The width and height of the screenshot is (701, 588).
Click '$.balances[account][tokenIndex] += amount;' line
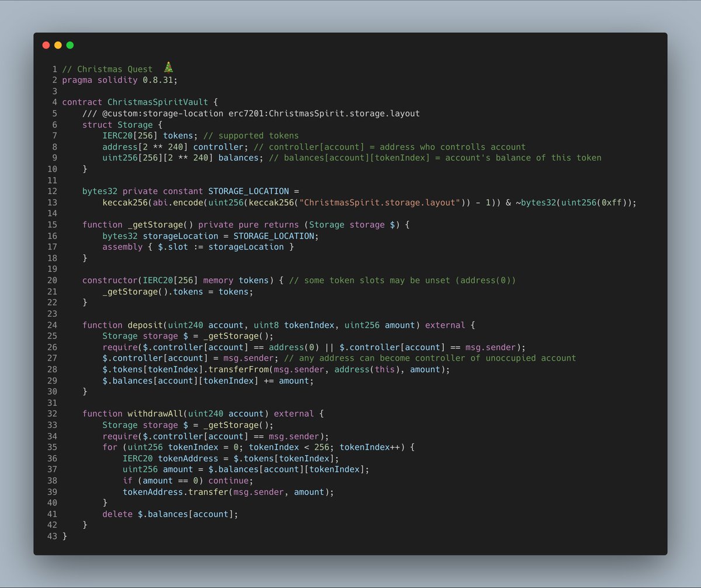[x=209, y=381]
